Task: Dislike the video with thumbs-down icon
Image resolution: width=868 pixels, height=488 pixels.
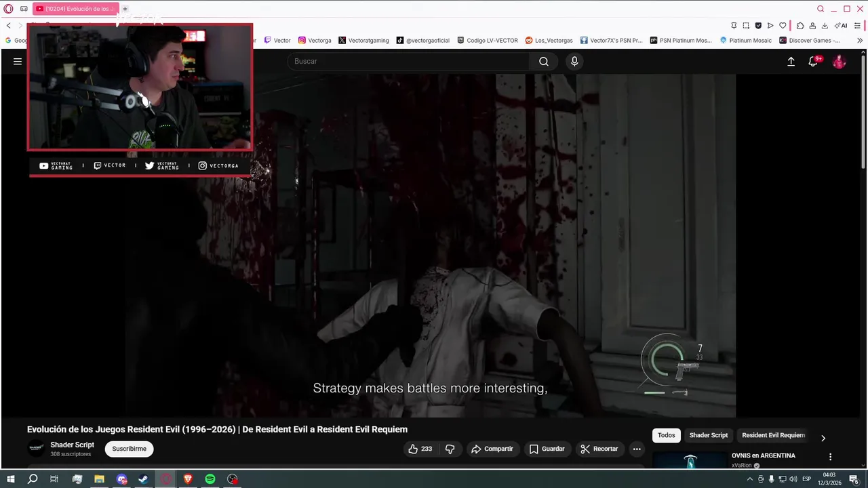Action: click(x=450, y=449)
